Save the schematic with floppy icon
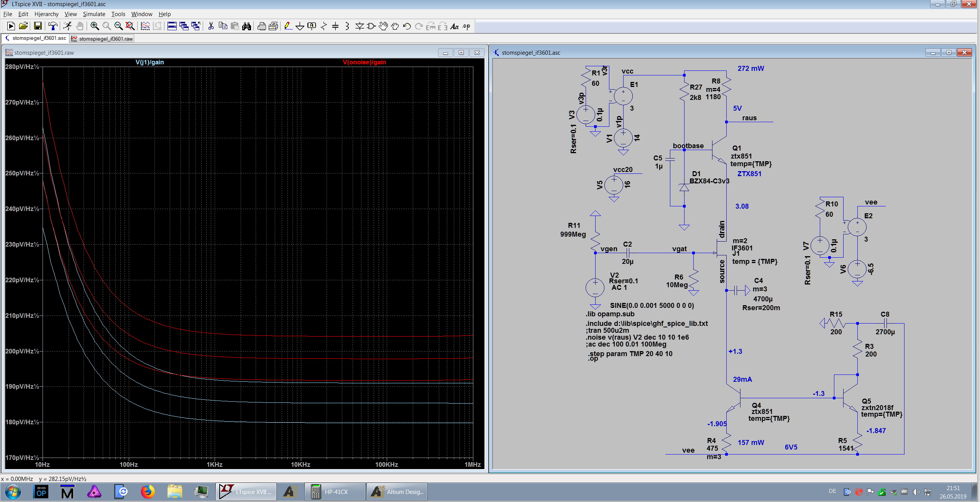 [38, 26]
